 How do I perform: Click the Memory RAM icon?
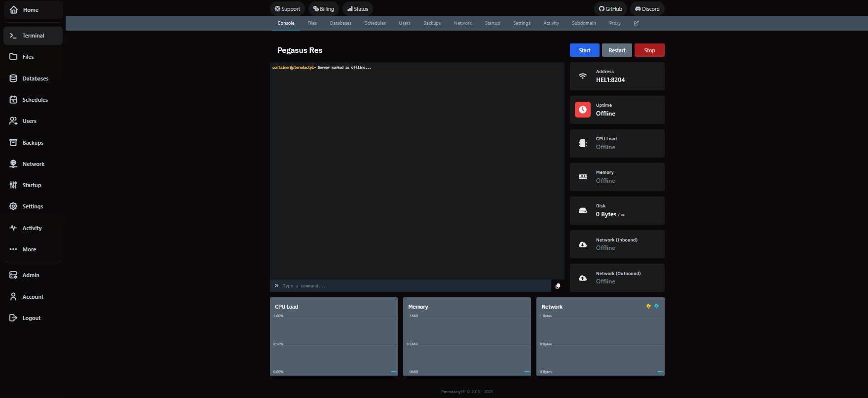583,177
